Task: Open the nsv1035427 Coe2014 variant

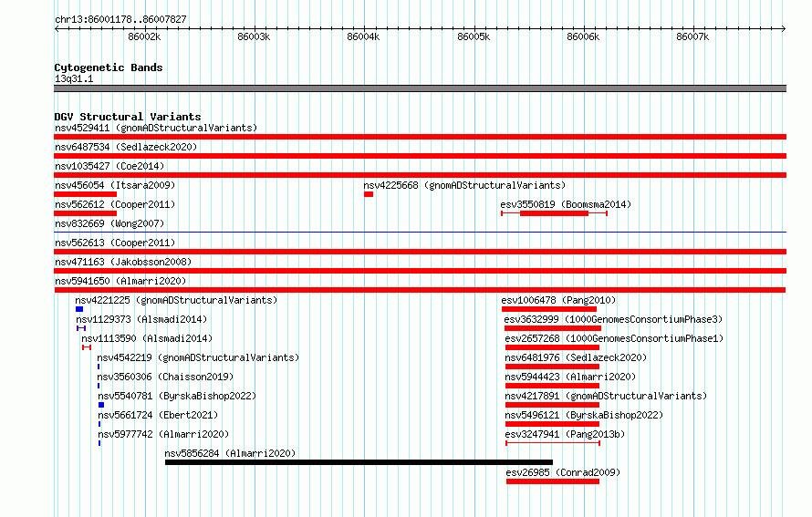Action: click(x=109, y=166)
